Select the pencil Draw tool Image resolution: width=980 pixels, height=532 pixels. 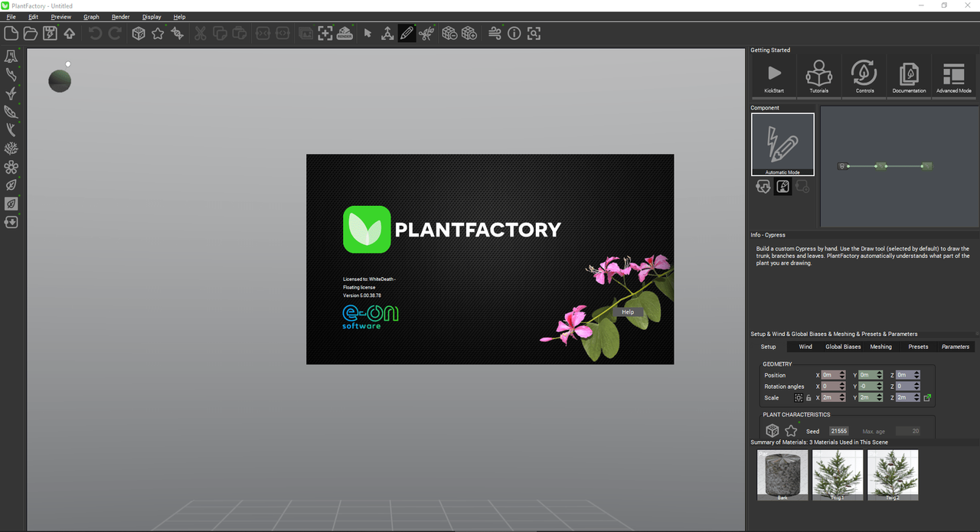tap(407, 33)
